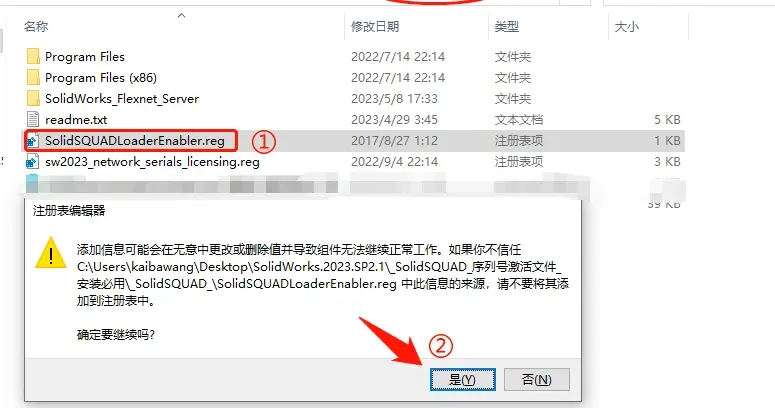Select the Program Files (x86) folder name
Screen dimensions: 775x408
(x=101, y=78)
